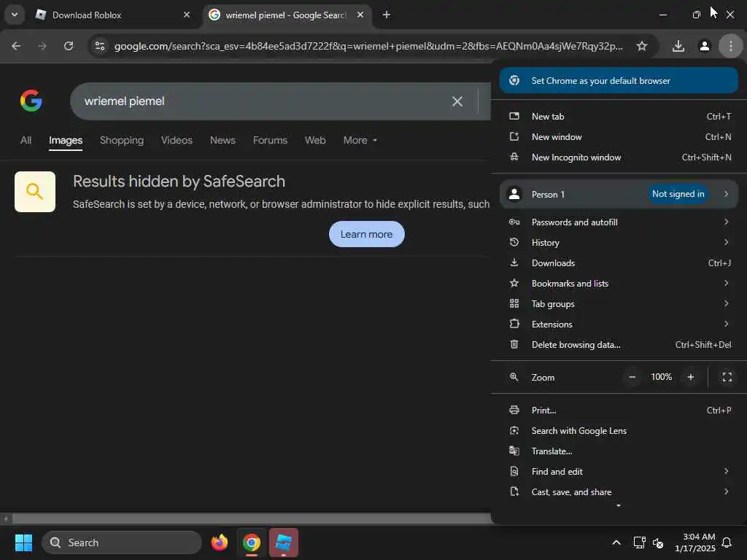Expand the History submenu
Screen dimensions: 747x560
(x=619, y=242)
